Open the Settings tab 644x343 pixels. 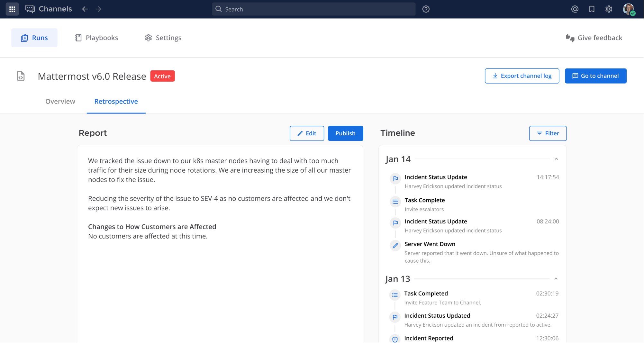click(163, 38)
